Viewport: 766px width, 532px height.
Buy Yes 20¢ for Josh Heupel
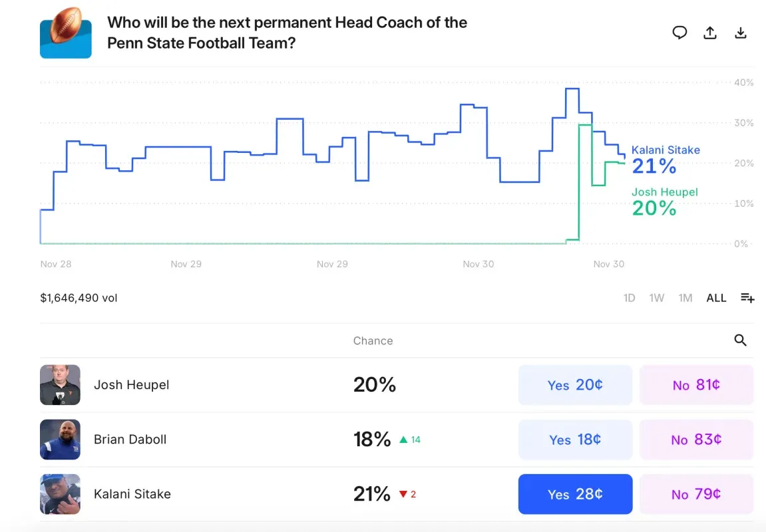(x=575, y=385)
